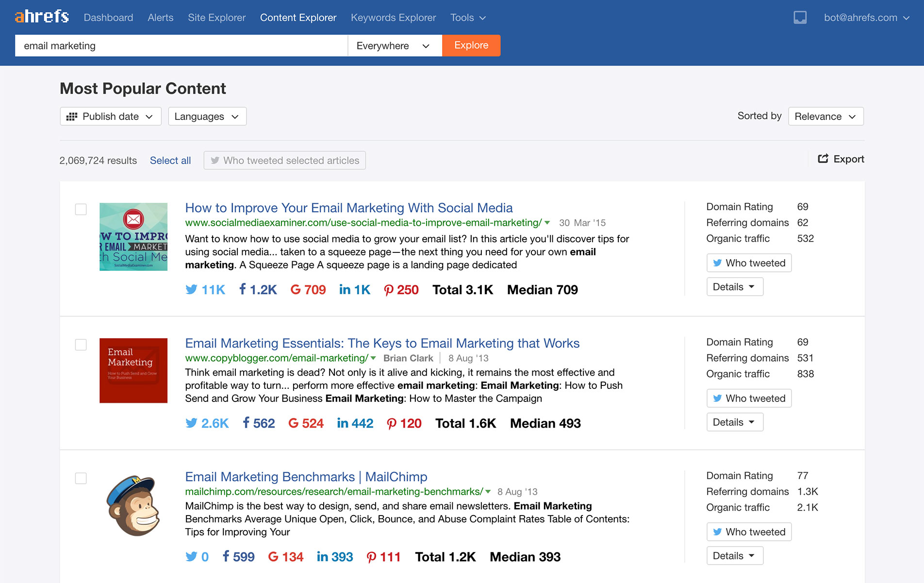Click Google+ share count 709

click(x=308, y=290)
